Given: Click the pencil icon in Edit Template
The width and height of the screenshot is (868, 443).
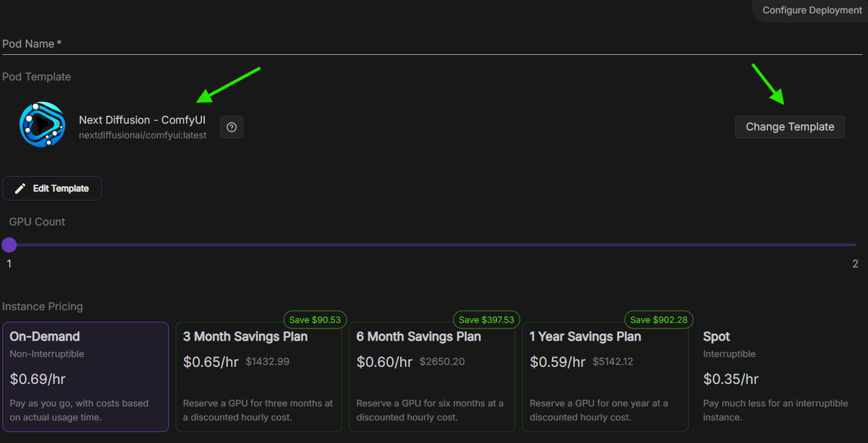Looking at the screenshot, I should pos(20,188).
